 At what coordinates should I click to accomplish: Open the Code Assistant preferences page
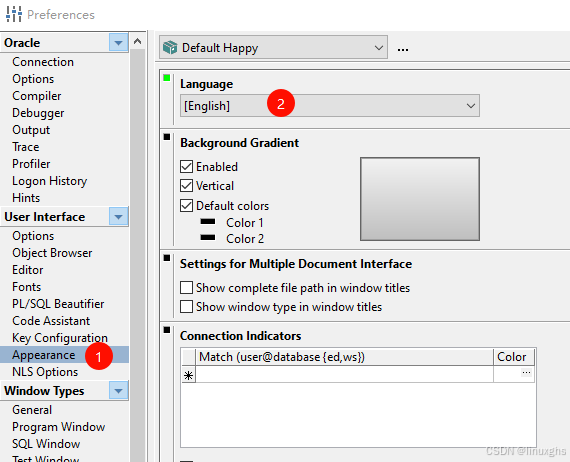[x=51, y=321]
